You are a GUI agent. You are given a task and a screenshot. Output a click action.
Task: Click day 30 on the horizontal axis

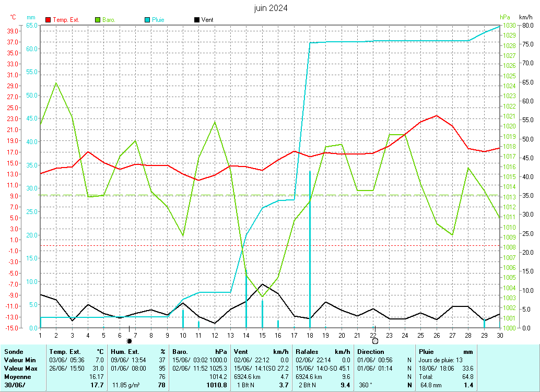click(x=500, y=335)
